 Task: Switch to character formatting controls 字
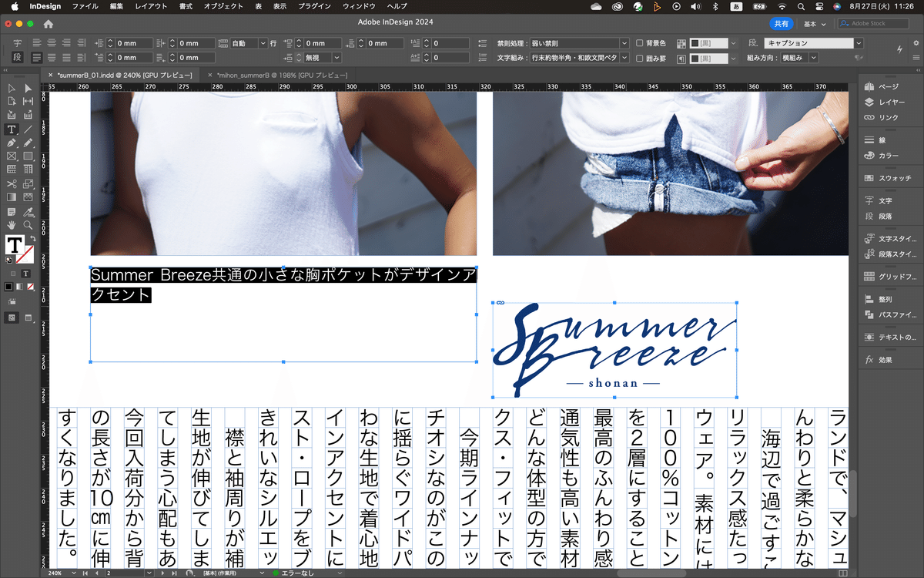(17, 43)
